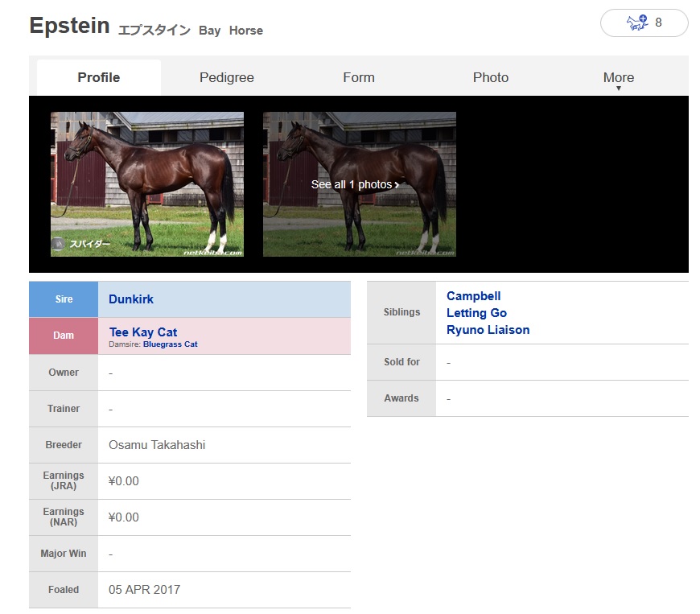Viewport: 700px width, 614px height.
Task: Click the Trainer label
Action: (x=64, y=409)
